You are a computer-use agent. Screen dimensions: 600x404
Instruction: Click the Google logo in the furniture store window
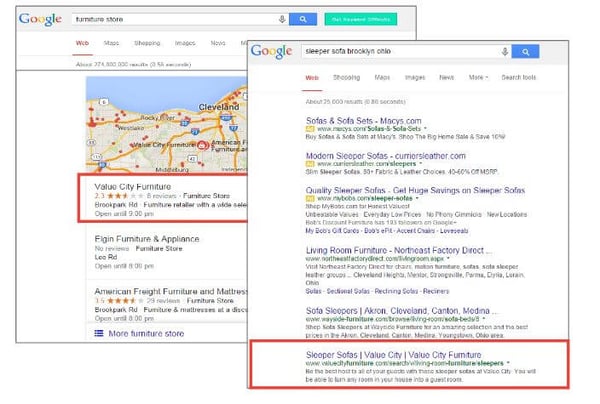click(x=40, y=19)
